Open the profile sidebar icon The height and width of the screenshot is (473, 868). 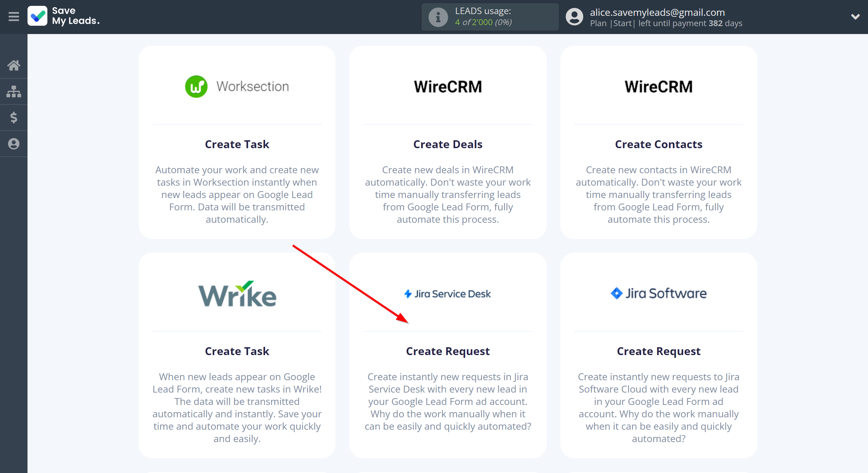[14, 144]
